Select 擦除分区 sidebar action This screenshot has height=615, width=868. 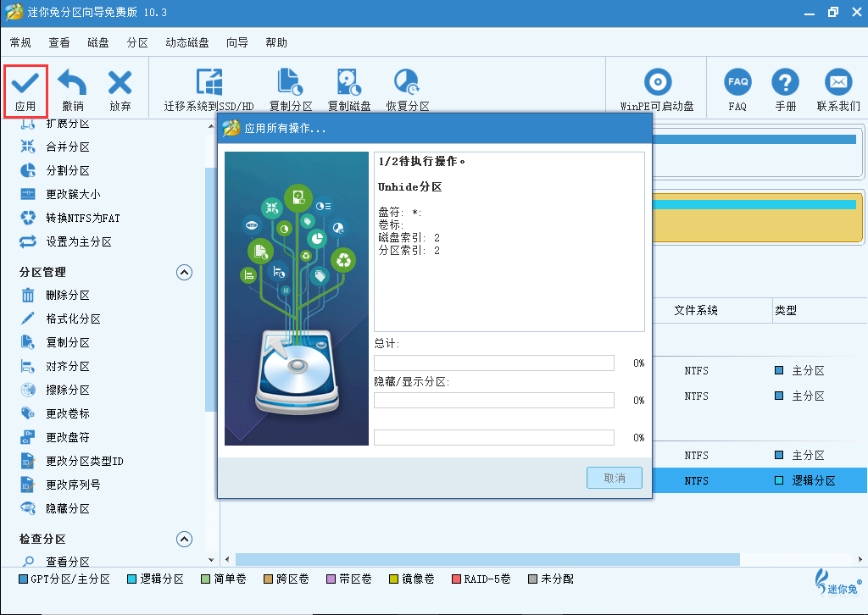[55, 390]
